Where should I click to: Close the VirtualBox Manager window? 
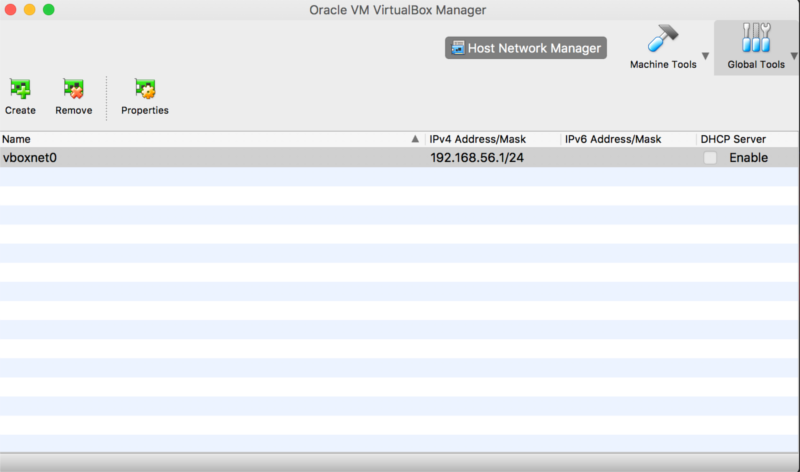10,9
